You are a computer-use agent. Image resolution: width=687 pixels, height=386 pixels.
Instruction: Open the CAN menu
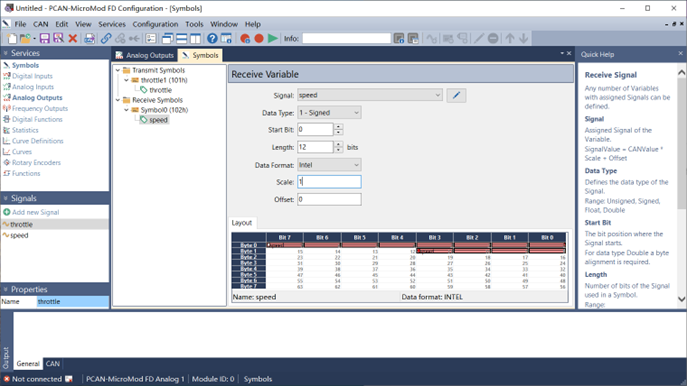pos(40,24)
